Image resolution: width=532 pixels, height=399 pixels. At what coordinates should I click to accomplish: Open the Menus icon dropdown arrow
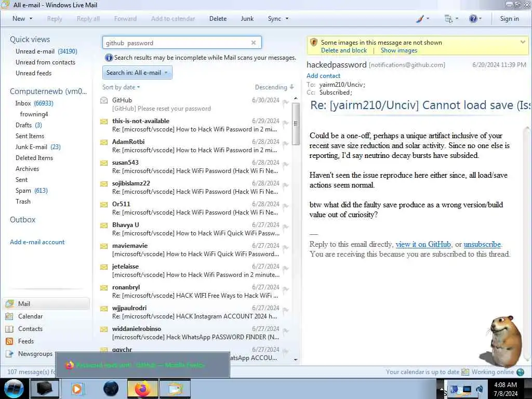click(x=457, y=19)
